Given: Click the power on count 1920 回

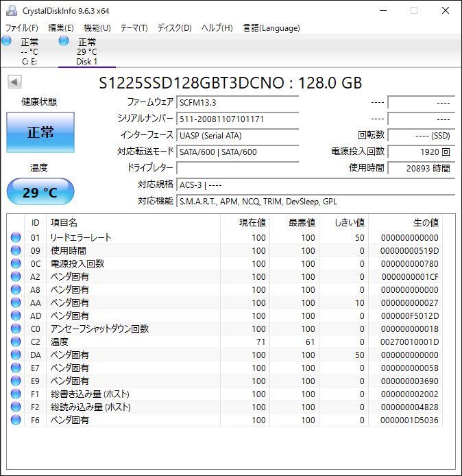Looking at the screenshot, I should (422, 152).
